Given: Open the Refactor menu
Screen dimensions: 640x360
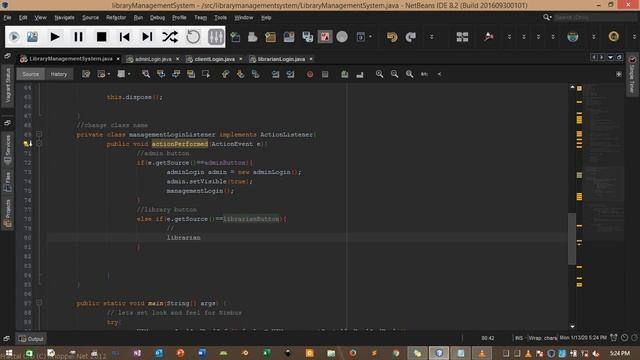Looking at the screenshot, I should click(116, 18).
